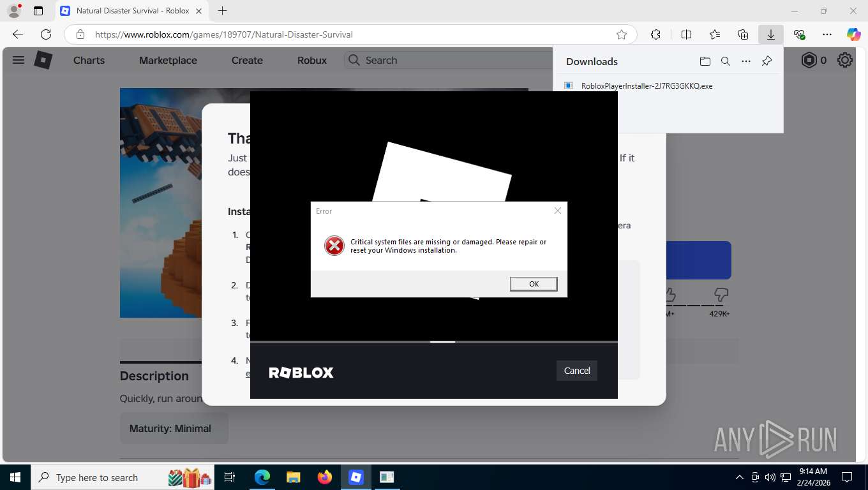View site information lock icon
868x490 pixels.
pos(80,34)
